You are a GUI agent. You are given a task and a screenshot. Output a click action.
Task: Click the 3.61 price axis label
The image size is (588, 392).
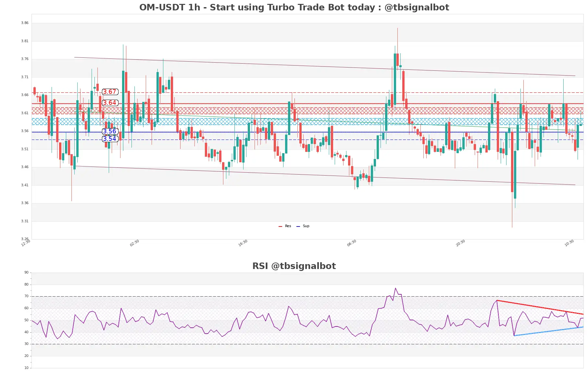click(x=25, y=113)
